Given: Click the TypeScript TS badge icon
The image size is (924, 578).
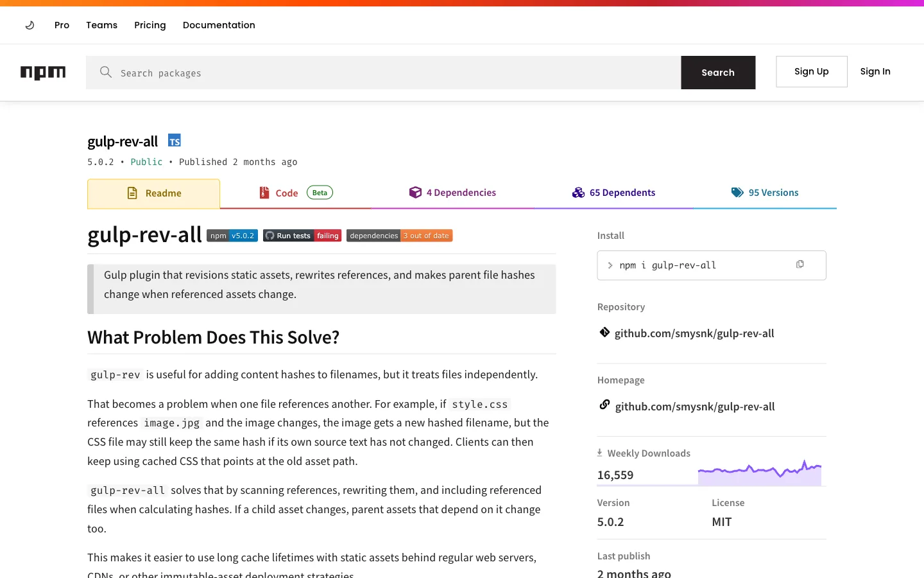Looking at the screenshot, I should coord(175,141).
